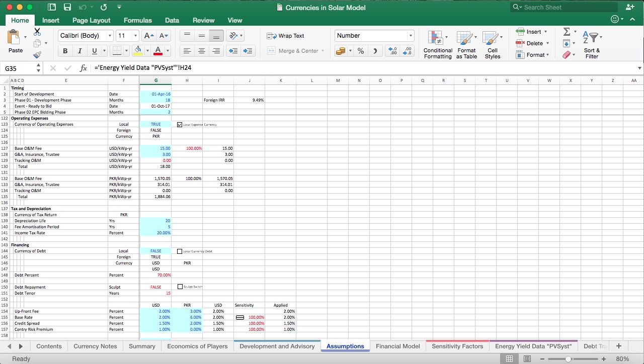The width and height of the screenshot is (644, 364).
Task: Apply the percent number format
Action: (360, 51)
